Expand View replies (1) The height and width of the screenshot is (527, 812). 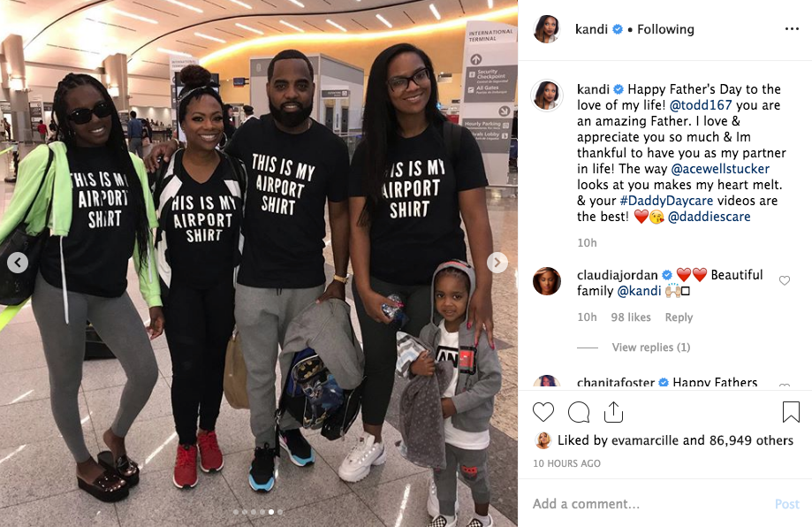pyautogui.click(x=651, y=348)
